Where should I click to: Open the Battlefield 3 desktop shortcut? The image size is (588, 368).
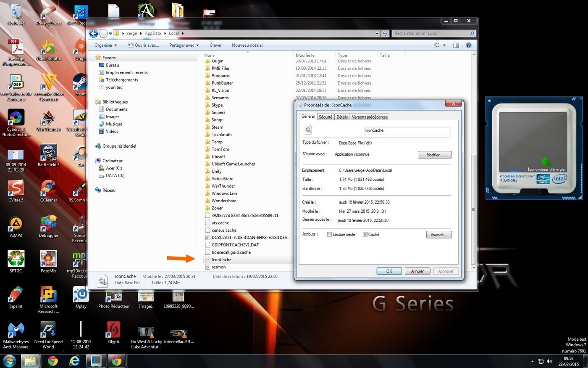pyautogui.click(x=48, y=156)
